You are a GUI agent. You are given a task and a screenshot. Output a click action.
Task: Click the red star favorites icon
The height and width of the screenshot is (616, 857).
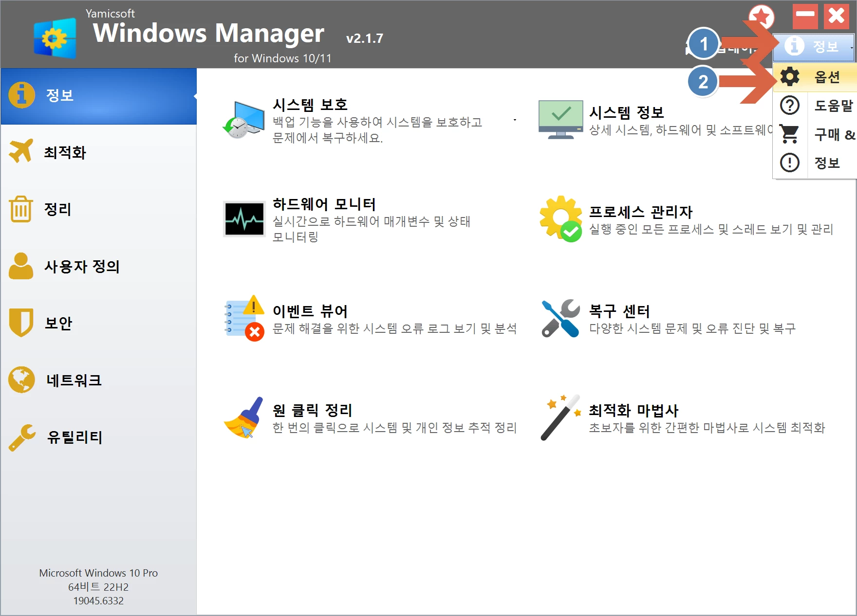pos(761,18)
